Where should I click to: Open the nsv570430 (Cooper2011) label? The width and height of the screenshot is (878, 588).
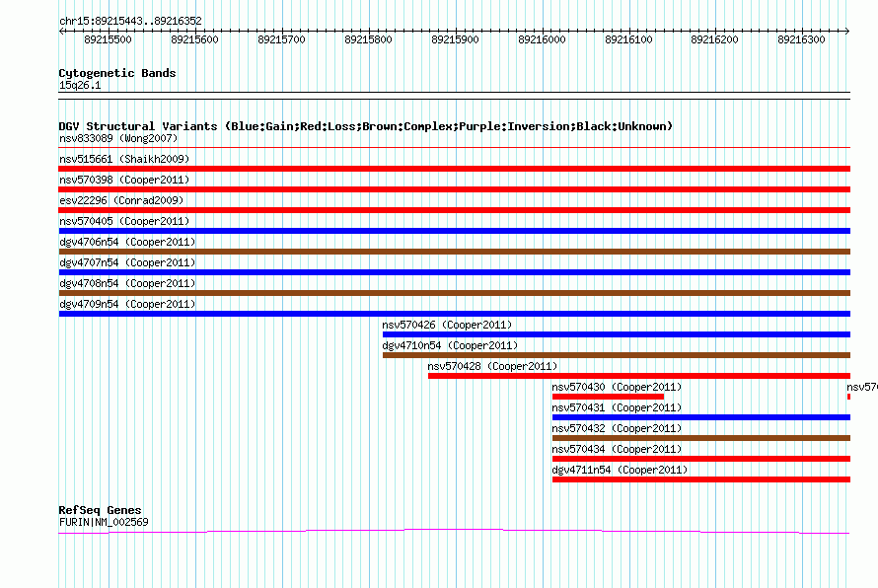coord(617,387)
